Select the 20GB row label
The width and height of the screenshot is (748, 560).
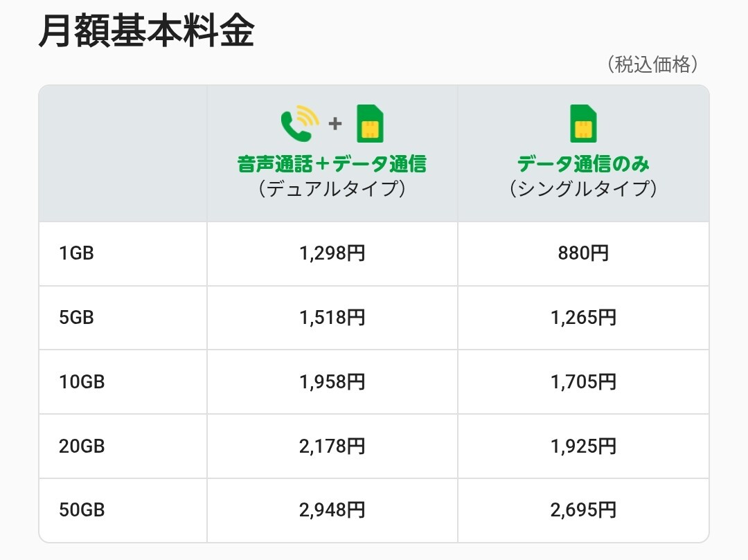(82, 446)
